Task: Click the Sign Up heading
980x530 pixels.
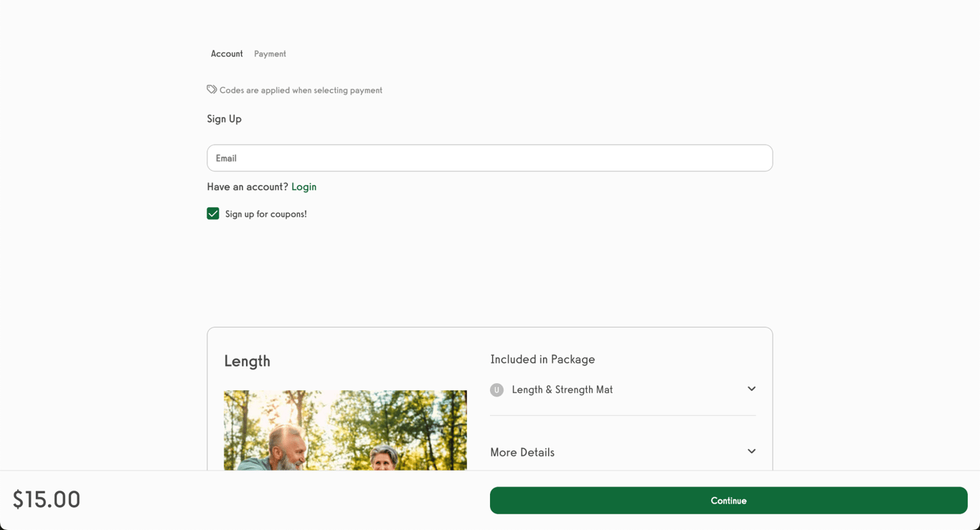Action: click(x=224, y=119)
